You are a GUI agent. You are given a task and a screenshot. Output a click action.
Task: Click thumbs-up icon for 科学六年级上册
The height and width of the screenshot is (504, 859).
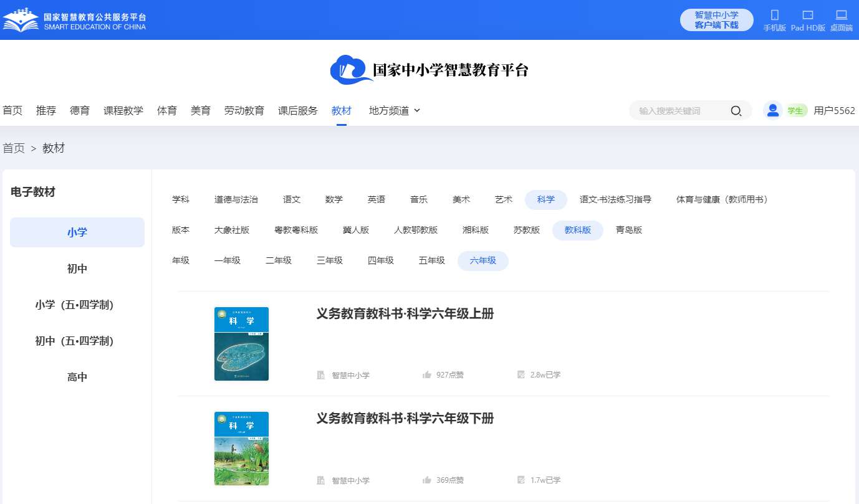[427, 375]
